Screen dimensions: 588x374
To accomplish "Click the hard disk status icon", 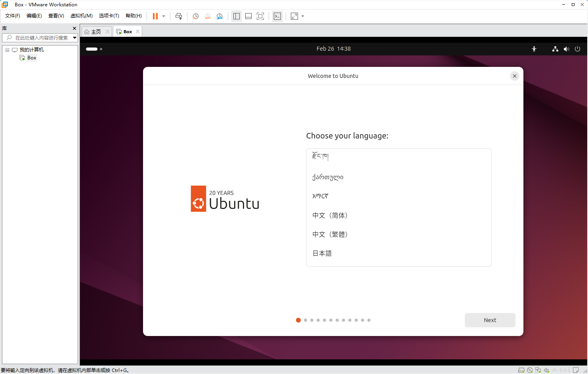I will [521, 370].
